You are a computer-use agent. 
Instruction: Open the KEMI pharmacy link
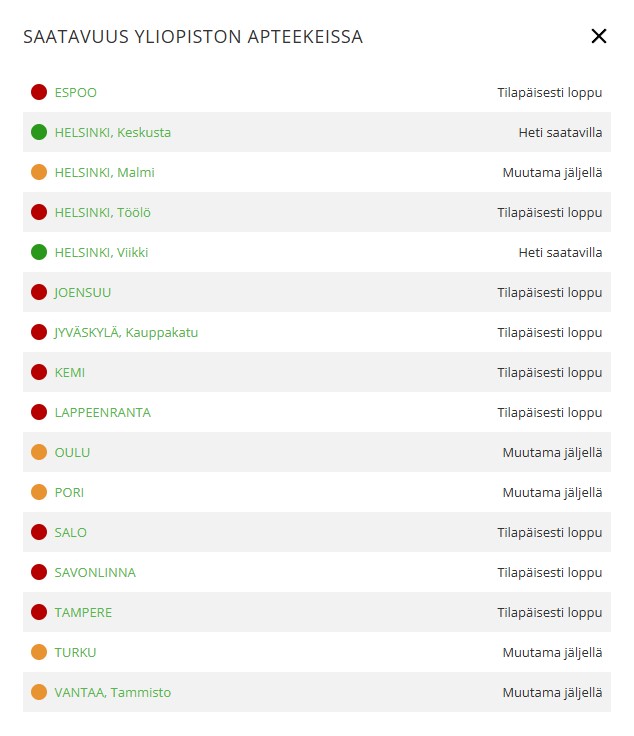(70, 373)
